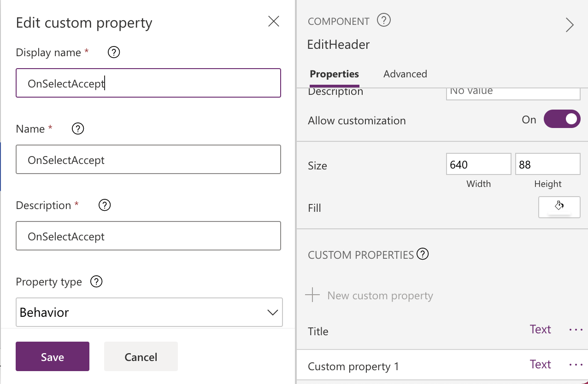Save the custom property

click(x=53, y=356)
